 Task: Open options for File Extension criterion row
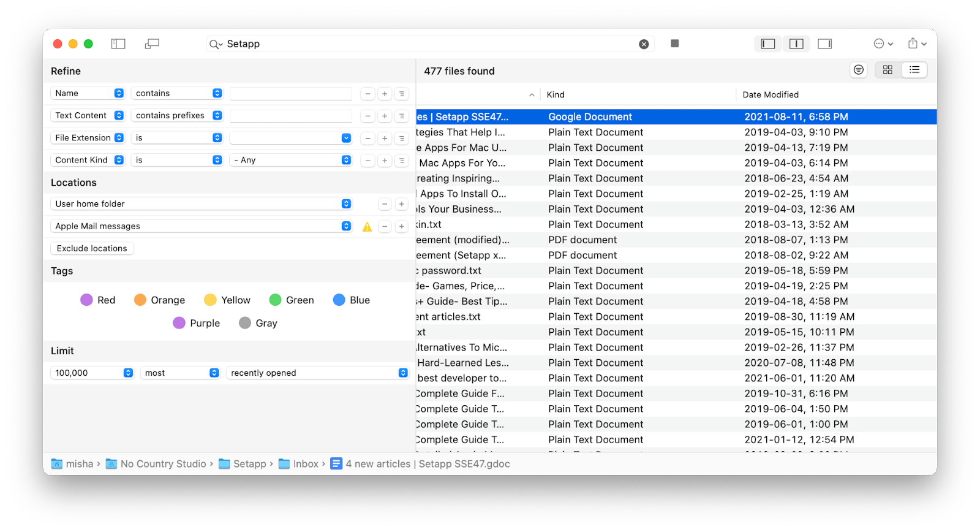(x=402, y=139)
